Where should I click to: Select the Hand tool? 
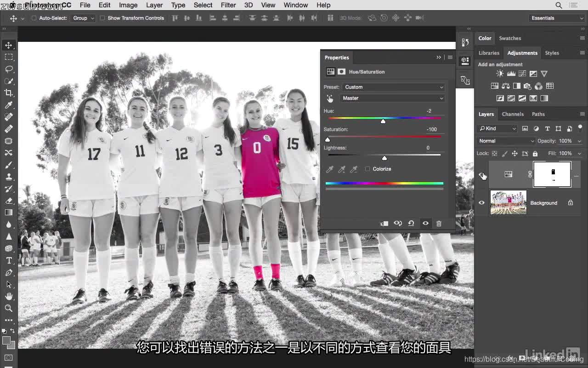tap(9, 296)
